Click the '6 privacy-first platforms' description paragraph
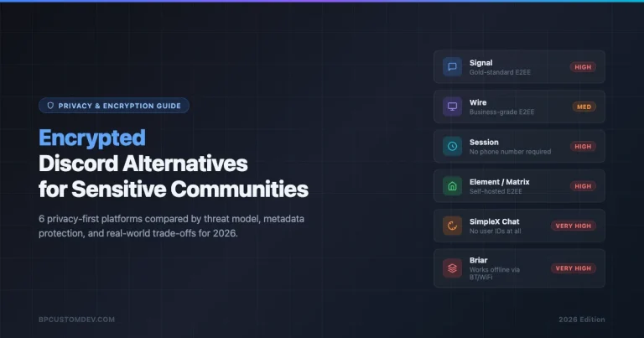The width and height of the screenshot is (644, 338). pos(171,226)
